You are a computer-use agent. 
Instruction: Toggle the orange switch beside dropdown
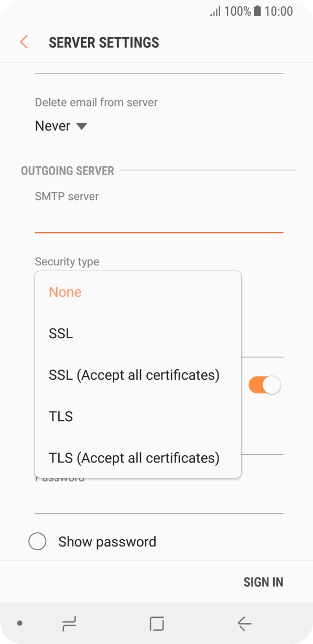(265, 385)
